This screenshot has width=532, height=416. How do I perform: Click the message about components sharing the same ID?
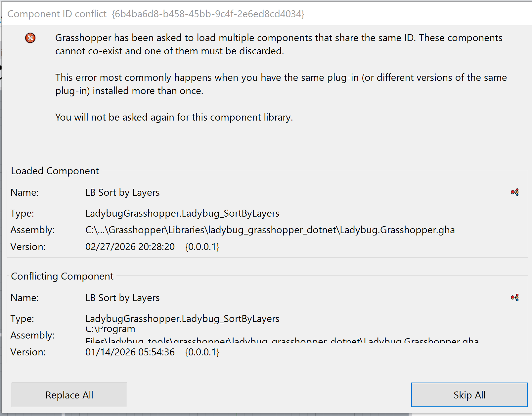pyautogui.click(x=279, y=44)
